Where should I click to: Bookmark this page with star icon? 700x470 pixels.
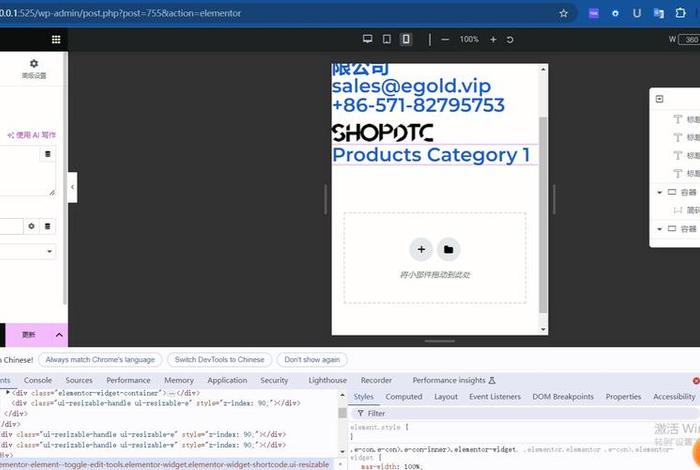(x=563, y=13)
